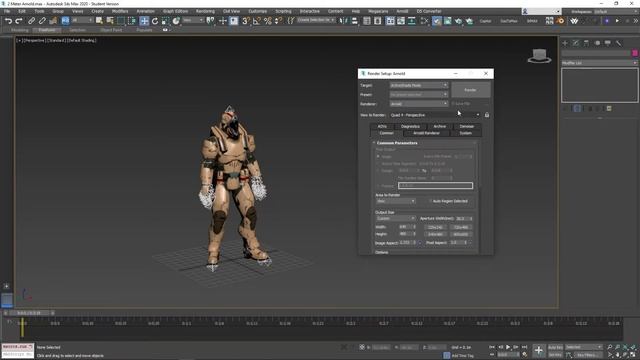This screenshot has width=640, height=360.
Task: Select the Single time output radio button
Action: tap(378, 156)
